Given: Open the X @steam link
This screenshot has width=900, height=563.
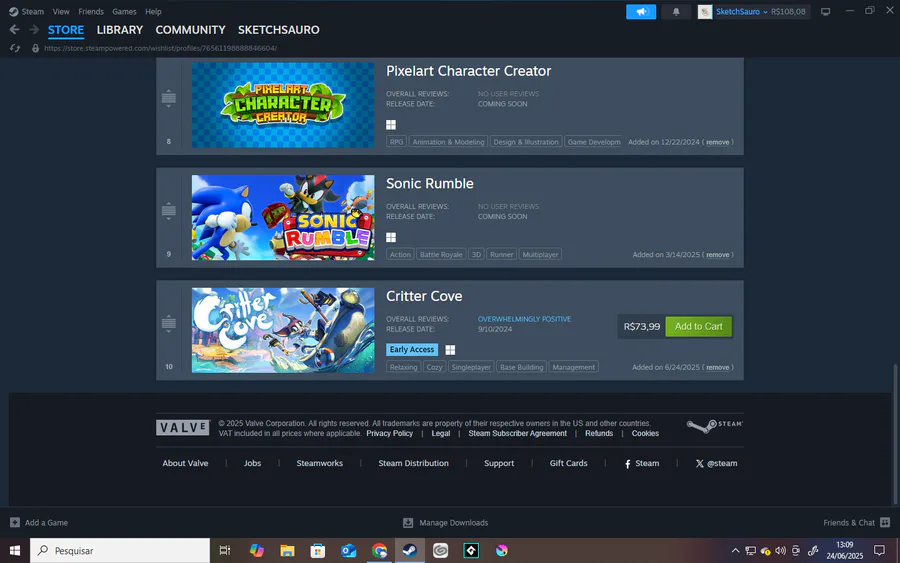Looking at the screenshot, I should (x=716, y=463).
